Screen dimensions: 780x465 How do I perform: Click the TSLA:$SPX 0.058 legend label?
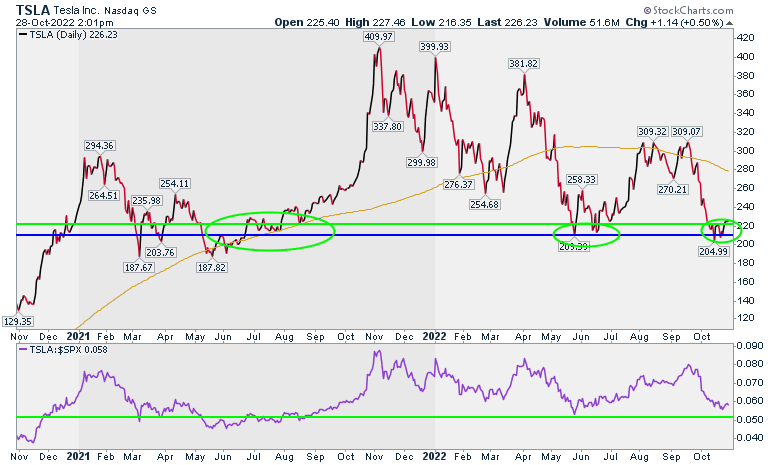pos(68,350)
